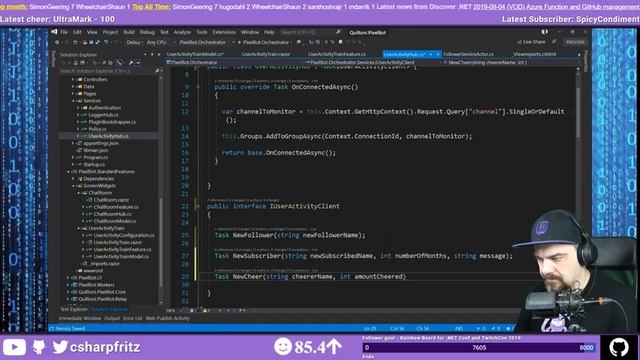Open the Error List tab
This screenshot has width=640, height=360.
point(133,318)
